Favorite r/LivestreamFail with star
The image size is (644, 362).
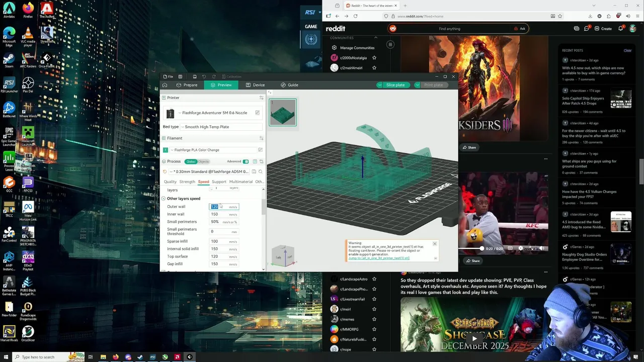pos(374,299)
